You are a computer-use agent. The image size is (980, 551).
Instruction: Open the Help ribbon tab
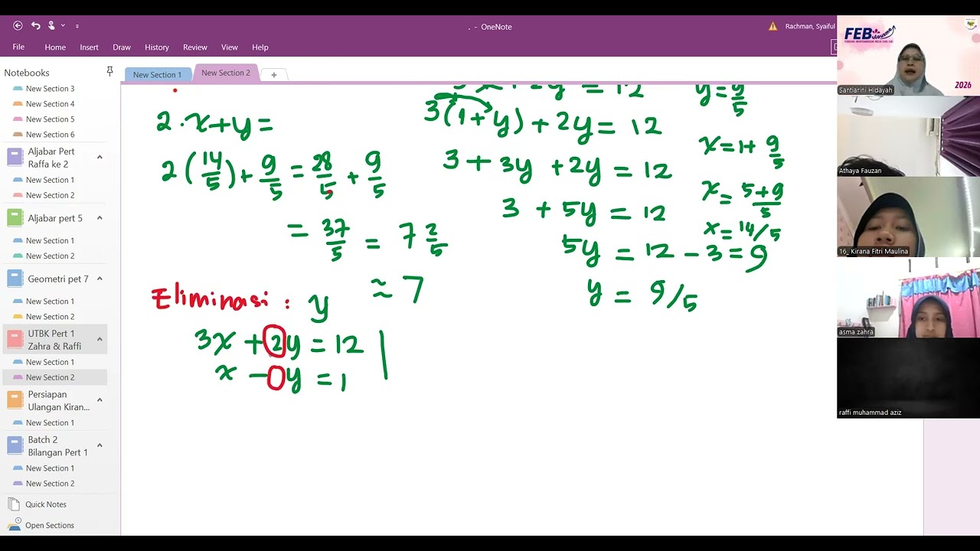(260, 47)
